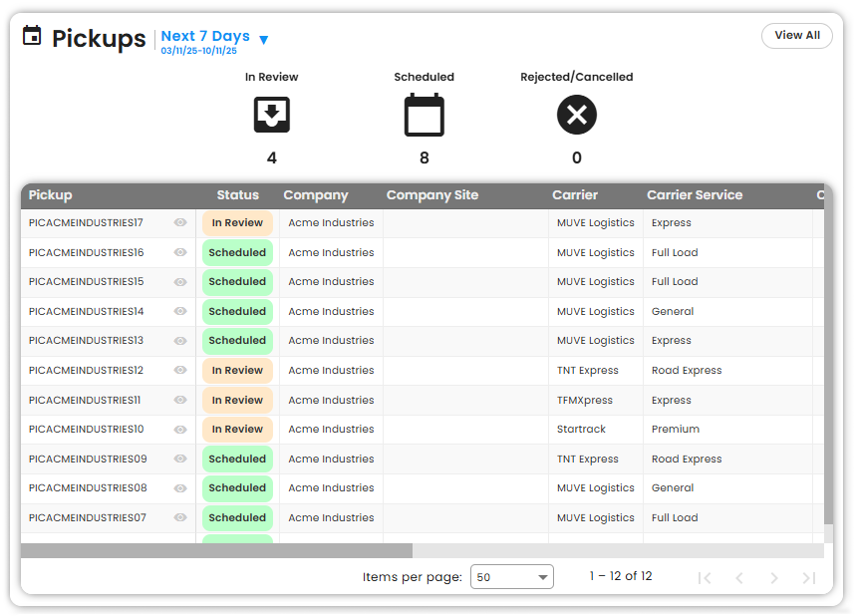
Task: Click eye icon for PICACMEINDUSTRIES17
Action: click(x=180, y=223)
